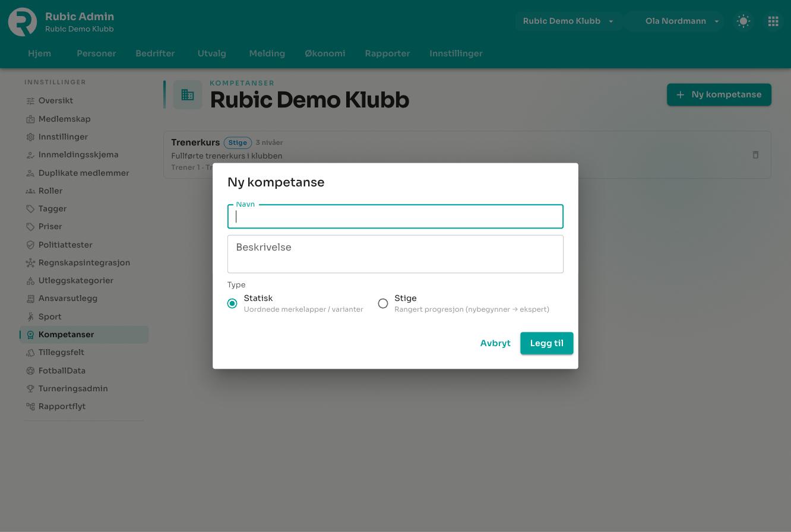Click the Legg til button
791x532 pixels.
pyautogui.click(x=547, y=343)
